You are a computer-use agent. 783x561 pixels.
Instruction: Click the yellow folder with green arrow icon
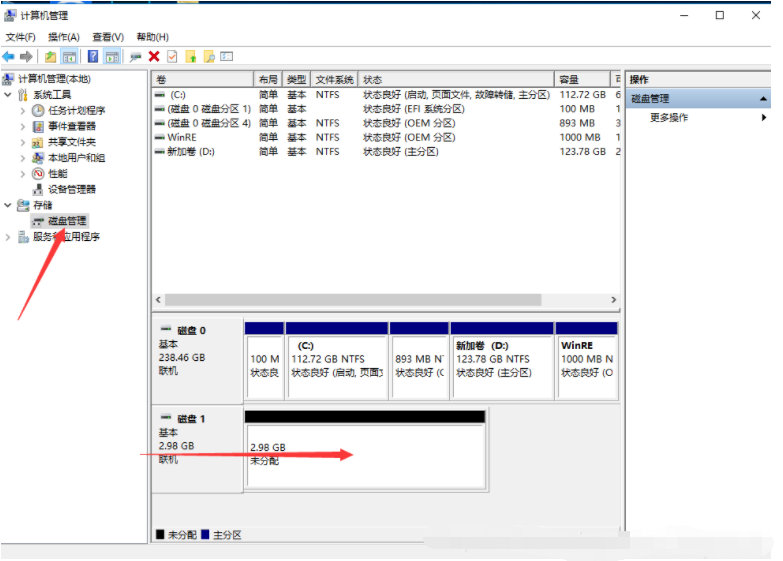pos(191,56)
